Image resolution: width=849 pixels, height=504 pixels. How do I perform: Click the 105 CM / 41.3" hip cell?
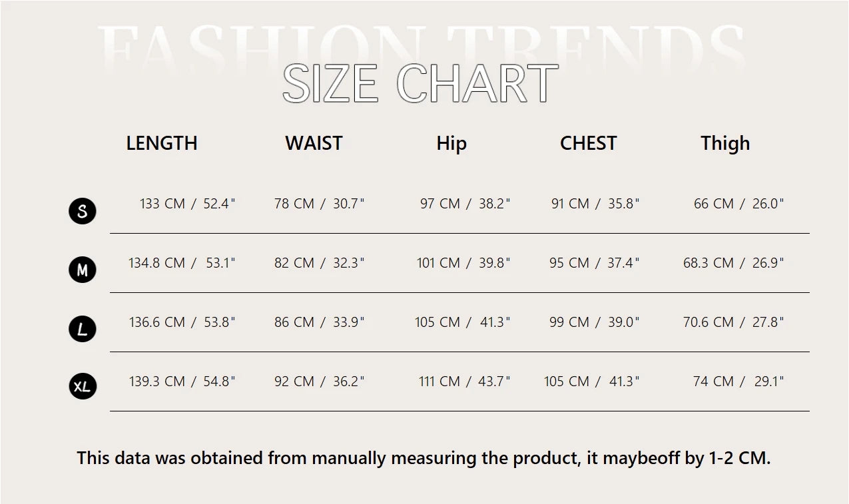463,322
